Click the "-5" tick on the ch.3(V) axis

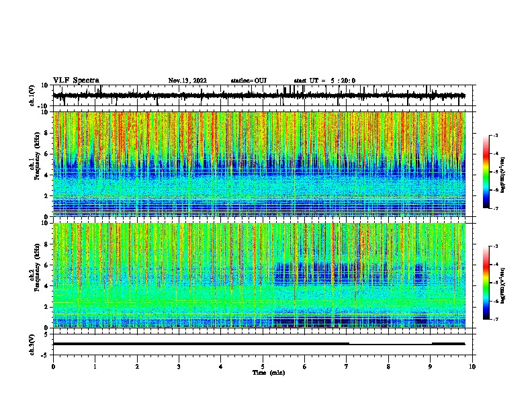tap(45, 355)
